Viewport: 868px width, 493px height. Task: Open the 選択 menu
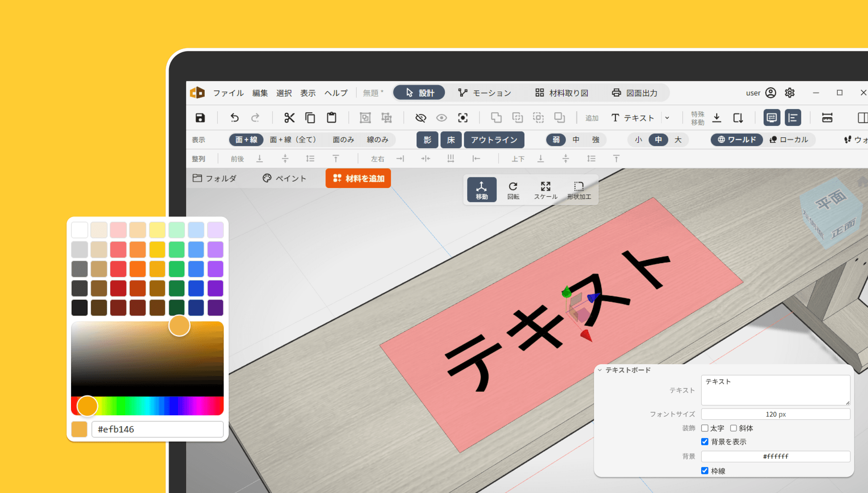(284, 93)
